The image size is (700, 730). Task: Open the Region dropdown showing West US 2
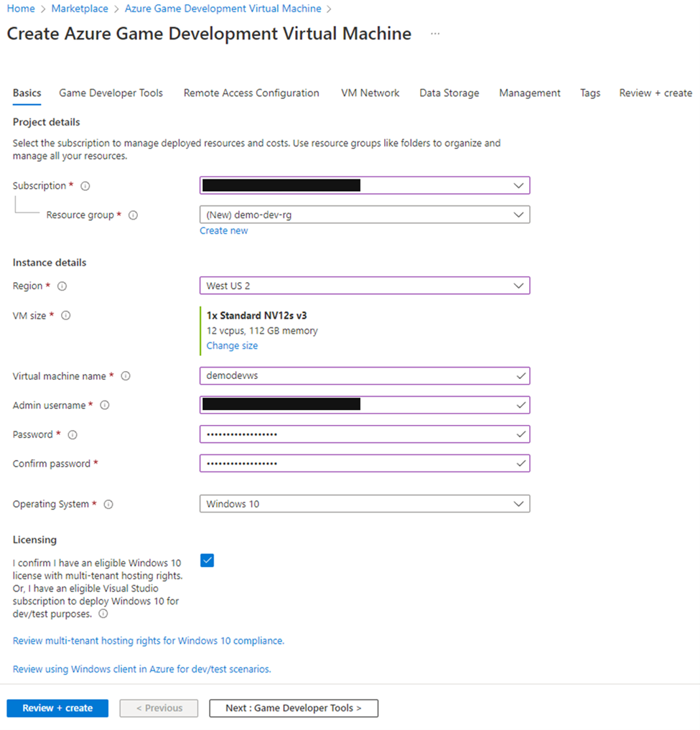(364, 285)
